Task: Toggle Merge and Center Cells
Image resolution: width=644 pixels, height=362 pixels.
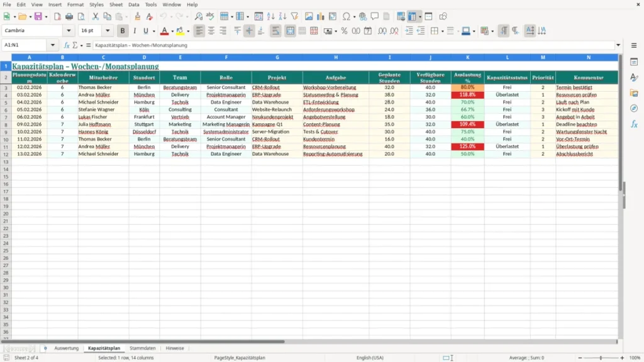Action: coord(290,31)
